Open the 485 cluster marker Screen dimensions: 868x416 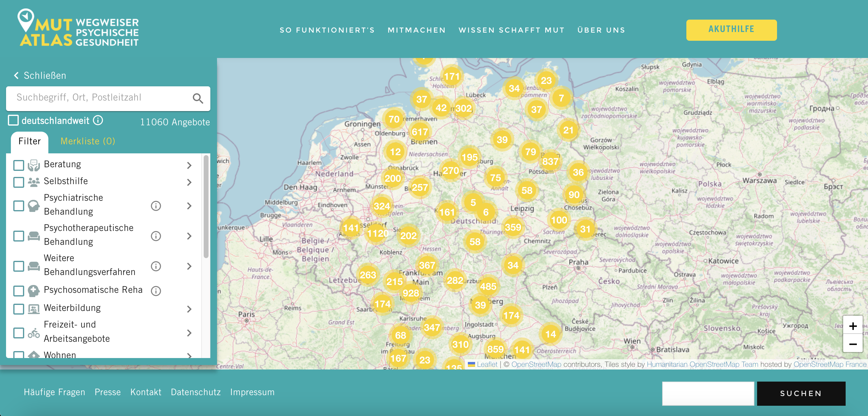coord(488,286)
